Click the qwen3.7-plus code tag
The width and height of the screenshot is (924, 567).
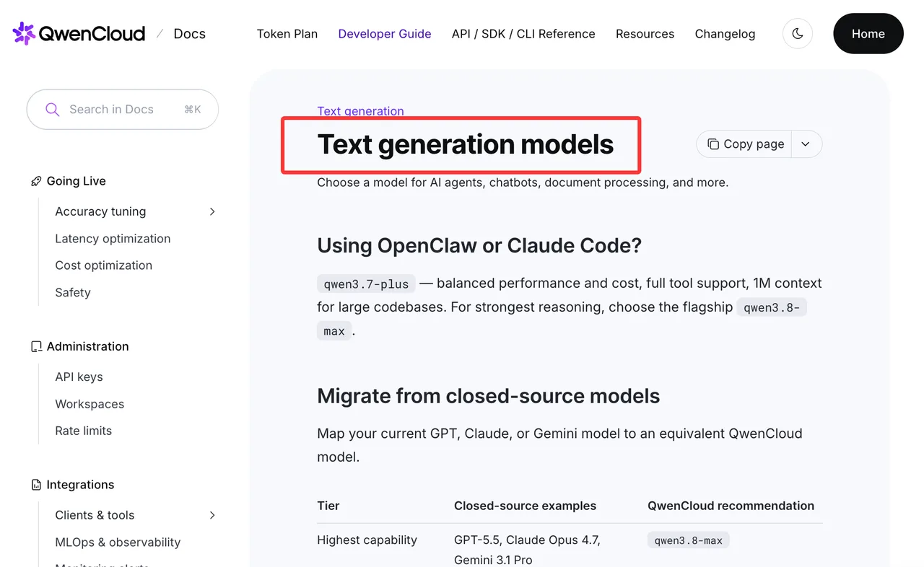(366, 283)
